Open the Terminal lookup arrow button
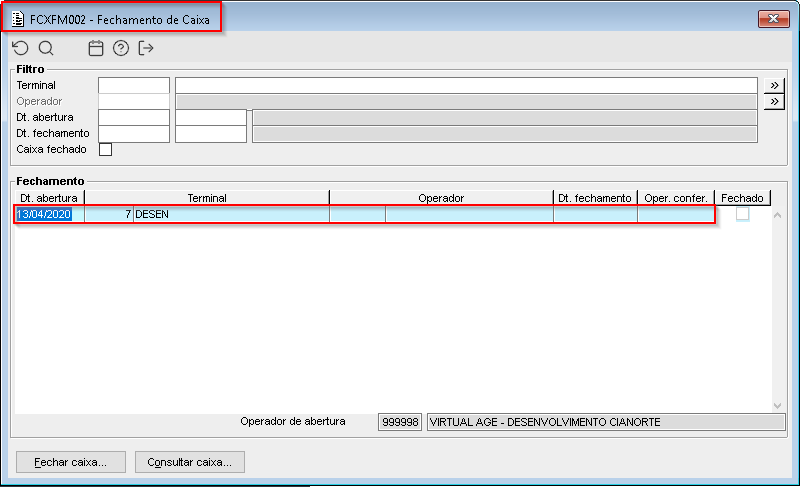 coord(774,85)
